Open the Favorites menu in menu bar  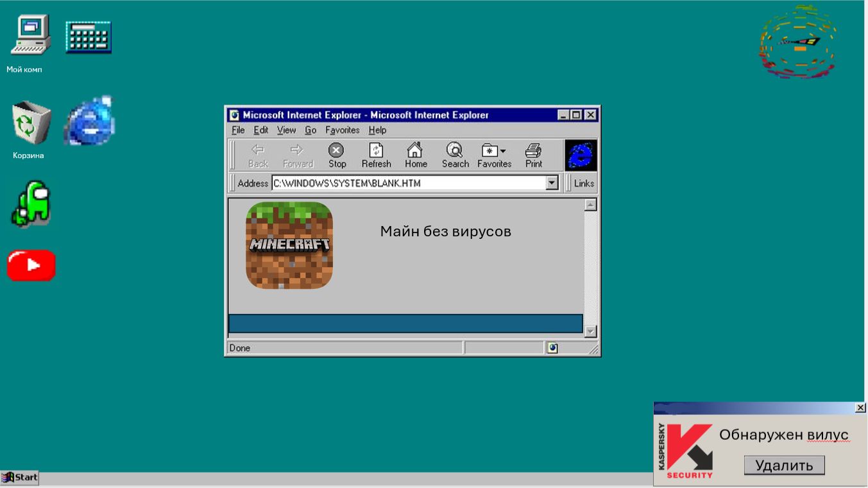pyautogui.click(x=342, y=130)
